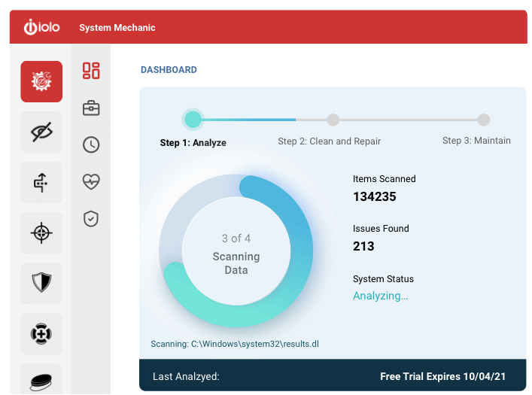The height and width of the screenshot is (395, 532).
Task: Open the lifebuoy recovery sidebar icon
Action: 41,333
